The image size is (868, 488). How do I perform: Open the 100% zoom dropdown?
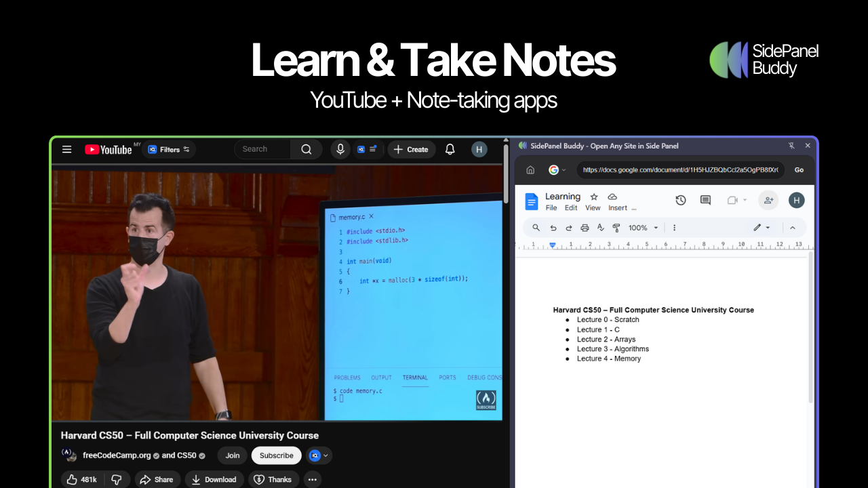pos(643,228)
